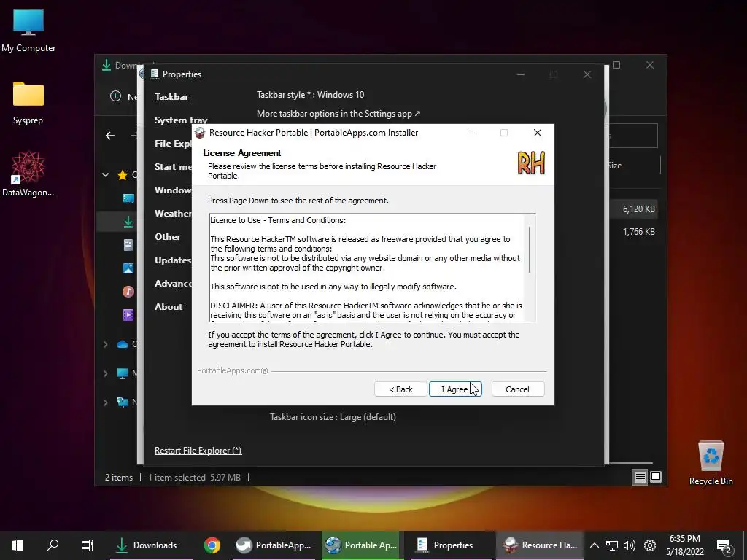
Task: Minimize the Resource Hacker installer window
Action: (471, 133)
